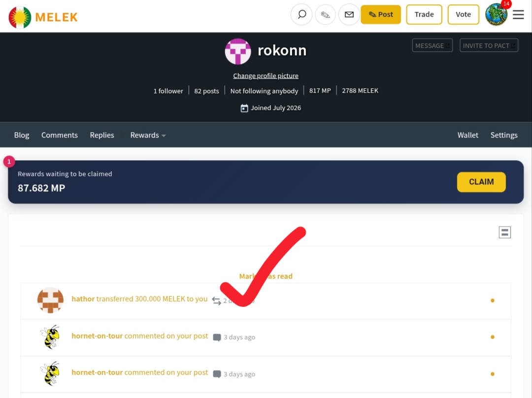532x398 pixels.
Task: Click the MELEK sun logo
Action: pos(20,17)
